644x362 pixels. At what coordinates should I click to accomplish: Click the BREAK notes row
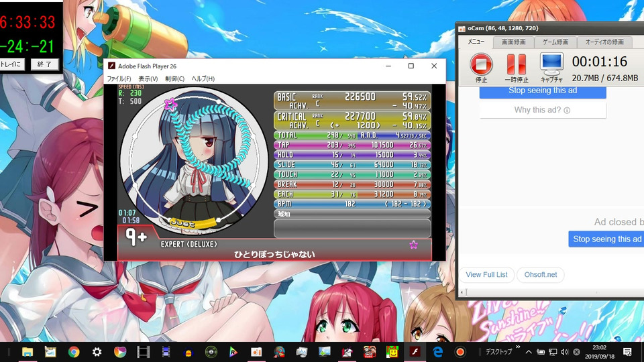click(x=352, y=184)
